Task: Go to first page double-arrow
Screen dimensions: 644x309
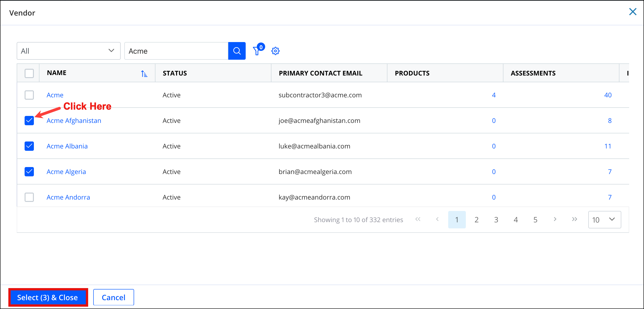Action: 418,219
